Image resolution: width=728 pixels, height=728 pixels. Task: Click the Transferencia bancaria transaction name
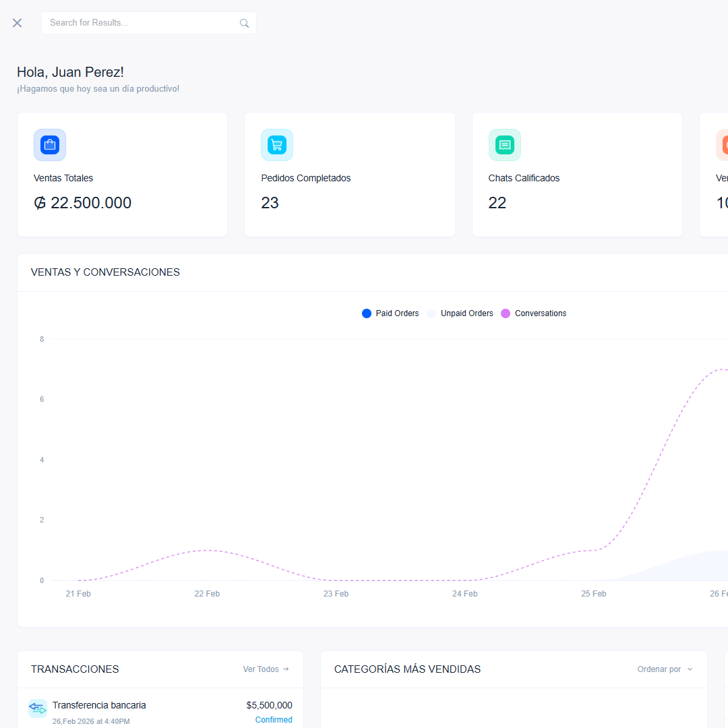tap(99, 705)
